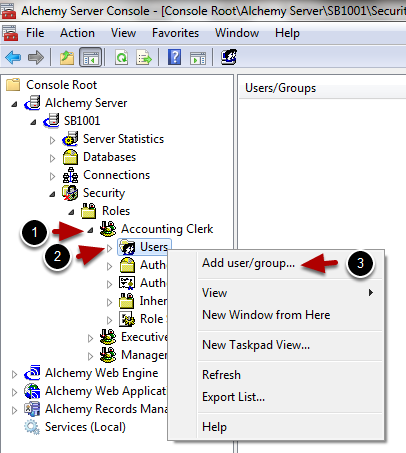Click the Roles folder icon

(x=89, y=211)
